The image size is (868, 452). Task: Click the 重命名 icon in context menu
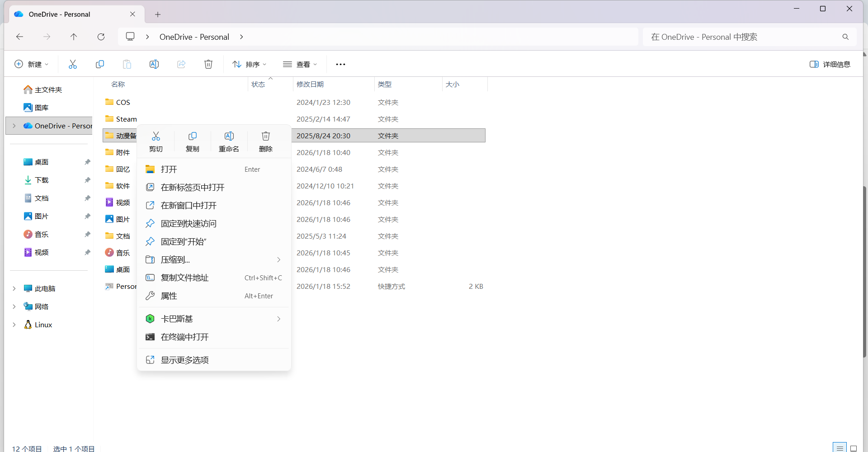pyautogui.click(x=229, y=136)
